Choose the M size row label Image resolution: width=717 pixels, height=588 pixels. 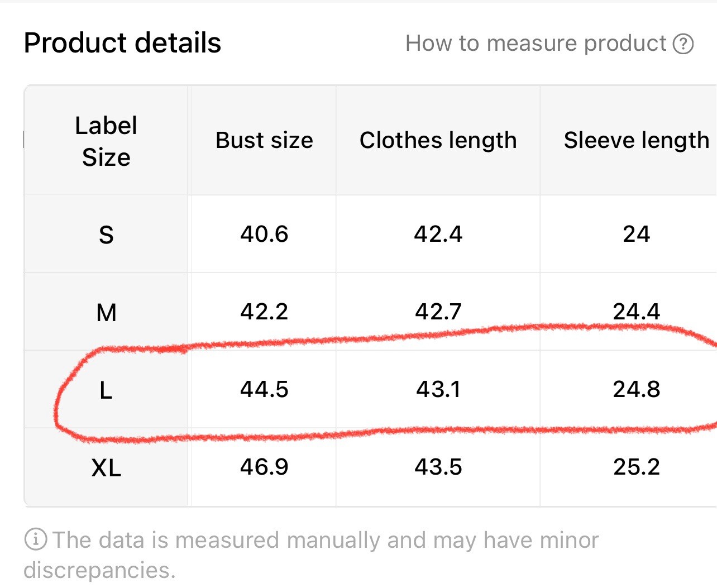[x=106, y=312]
